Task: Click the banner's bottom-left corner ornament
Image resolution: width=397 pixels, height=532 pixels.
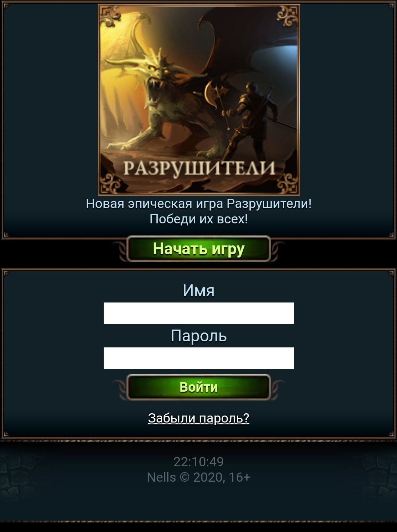Action: 110,183
